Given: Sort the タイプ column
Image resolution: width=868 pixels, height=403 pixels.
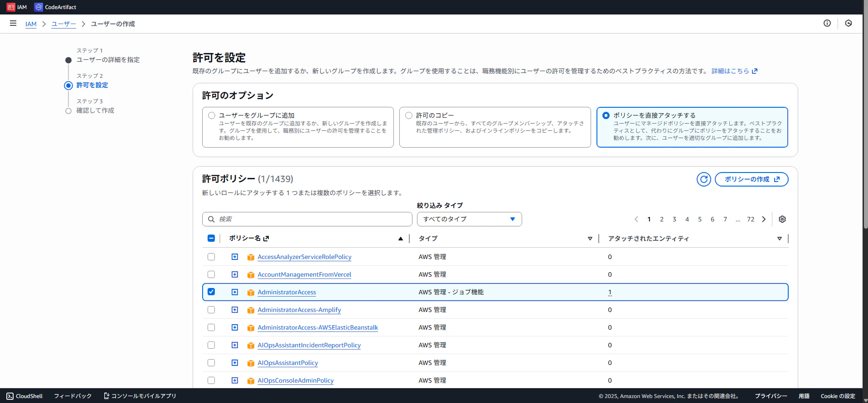Looking at the screenshot, I should tap(590, 239).
